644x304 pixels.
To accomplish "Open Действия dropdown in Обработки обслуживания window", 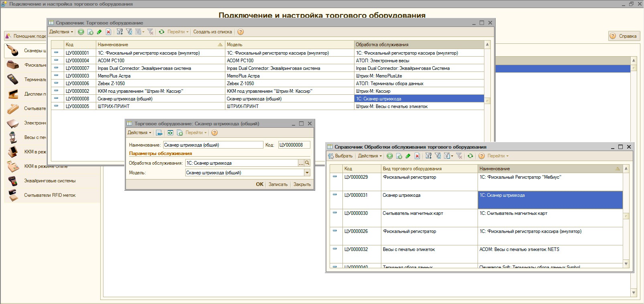I will (370, 156).
